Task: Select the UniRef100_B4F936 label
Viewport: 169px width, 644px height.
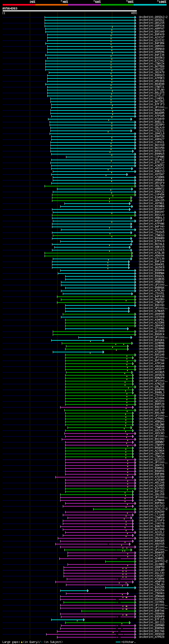Action: [152, 296]
